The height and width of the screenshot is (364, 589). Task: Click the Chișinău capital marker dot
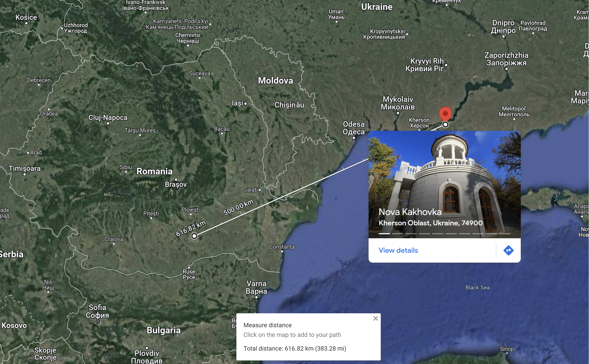click(x=289, y=111)
